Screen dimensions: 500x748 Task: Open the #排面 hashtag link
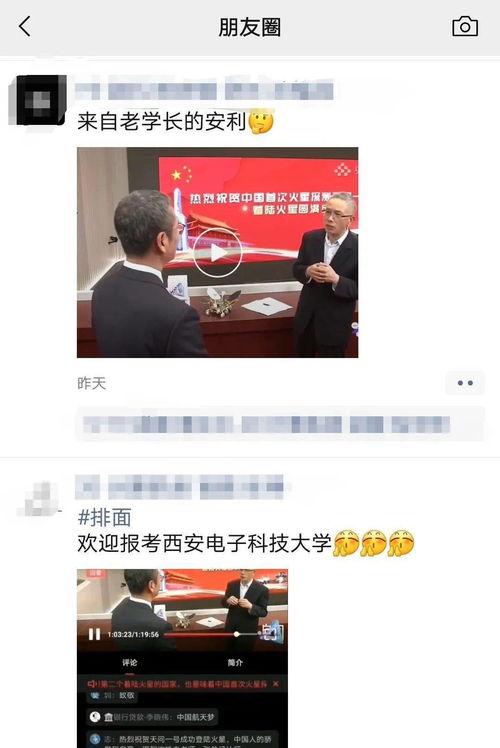click(104, 518)
